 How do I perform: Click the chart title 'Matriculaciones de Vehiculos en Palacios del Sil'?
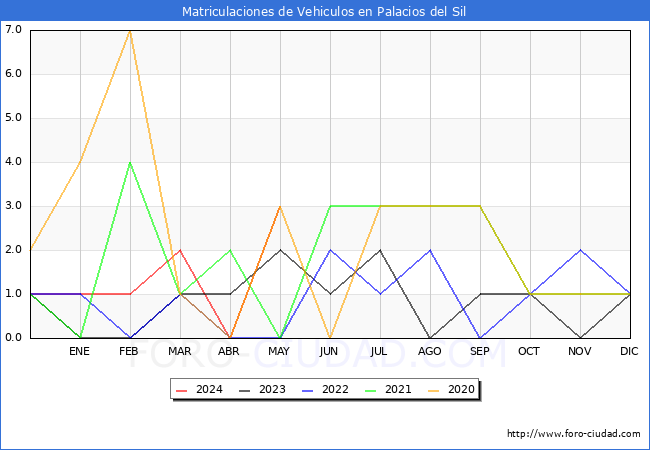[x=324, y=11]
